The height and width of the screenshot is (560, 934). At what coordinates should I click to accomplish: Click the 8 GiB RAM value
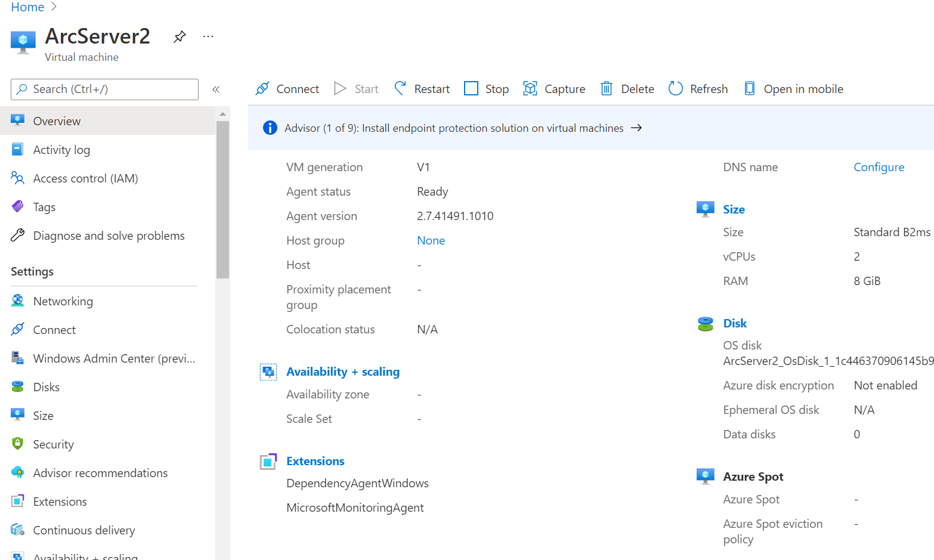(867, 281)
